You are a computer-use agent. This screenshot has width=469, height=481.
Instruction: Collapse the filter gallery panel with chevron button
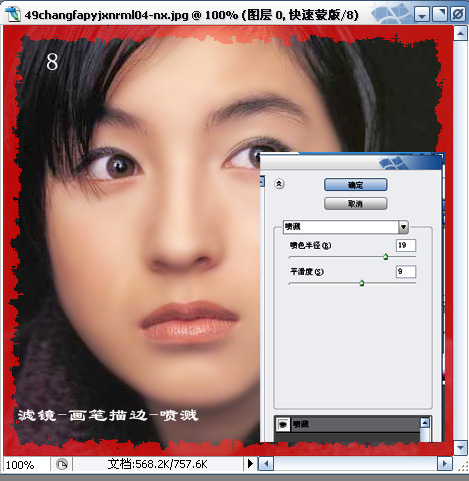click(x=279, y=184)
